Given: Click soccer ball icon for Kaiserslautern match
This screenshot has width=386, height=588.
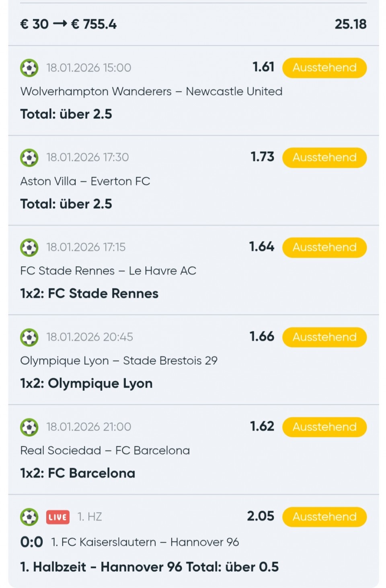Looking at the screenshot, I should pos(29,517).
